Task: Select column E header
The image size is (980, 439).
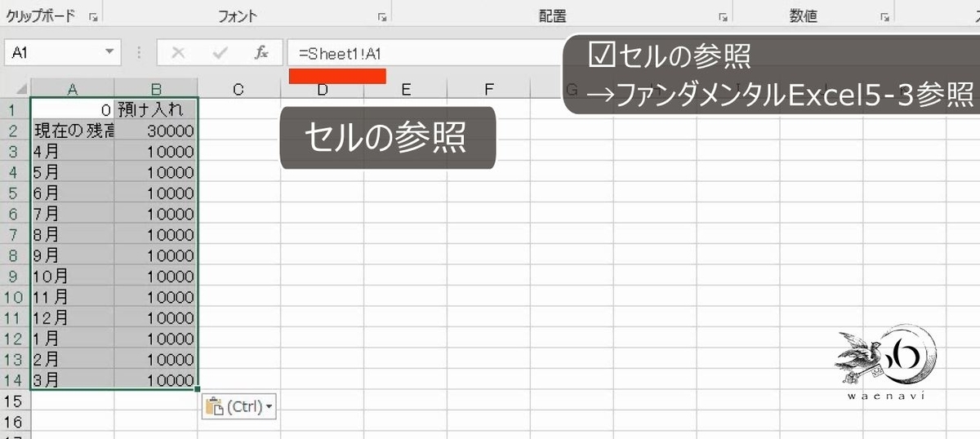Action: click(405, 89)
